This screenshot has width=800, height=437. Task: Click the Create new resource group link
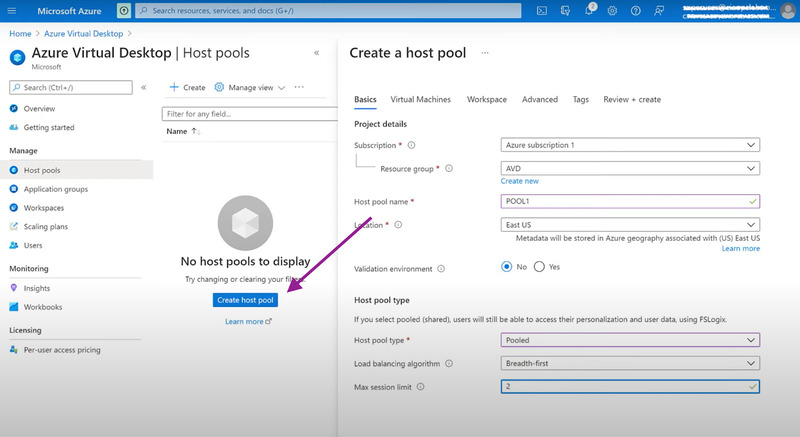[519, 181]
